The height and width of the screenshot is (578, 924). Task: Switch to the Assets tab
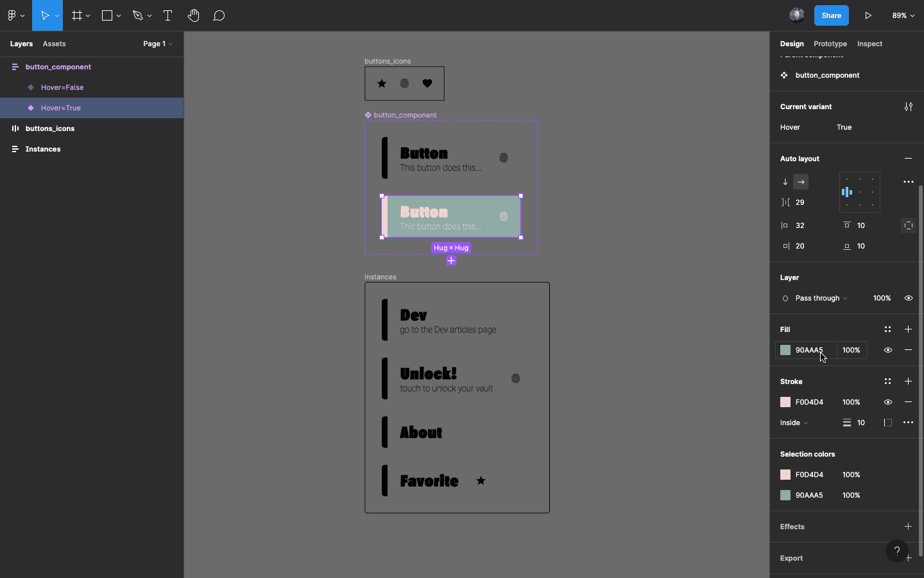[x=54, y=44]
